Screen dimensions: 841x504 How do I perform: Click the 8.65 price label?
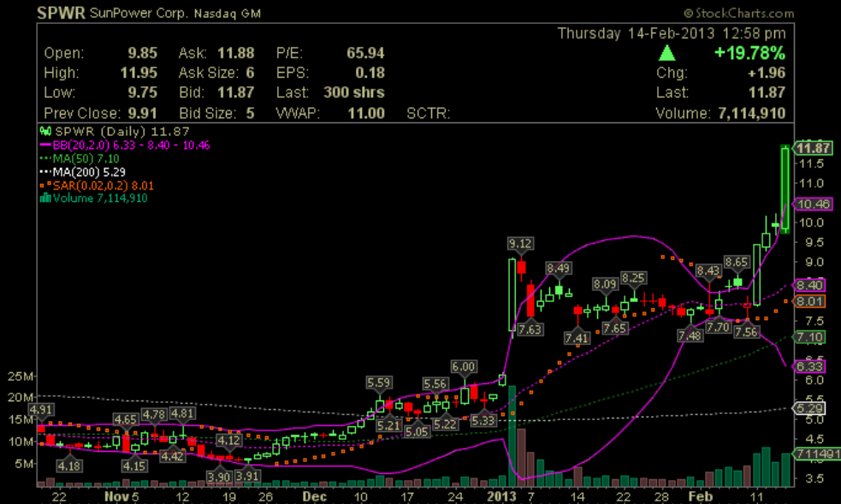tap(737, 262)
